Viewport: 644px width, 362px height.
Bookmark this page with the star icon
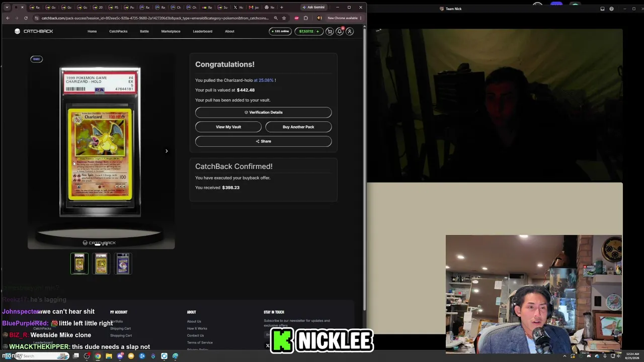[284, 18]
